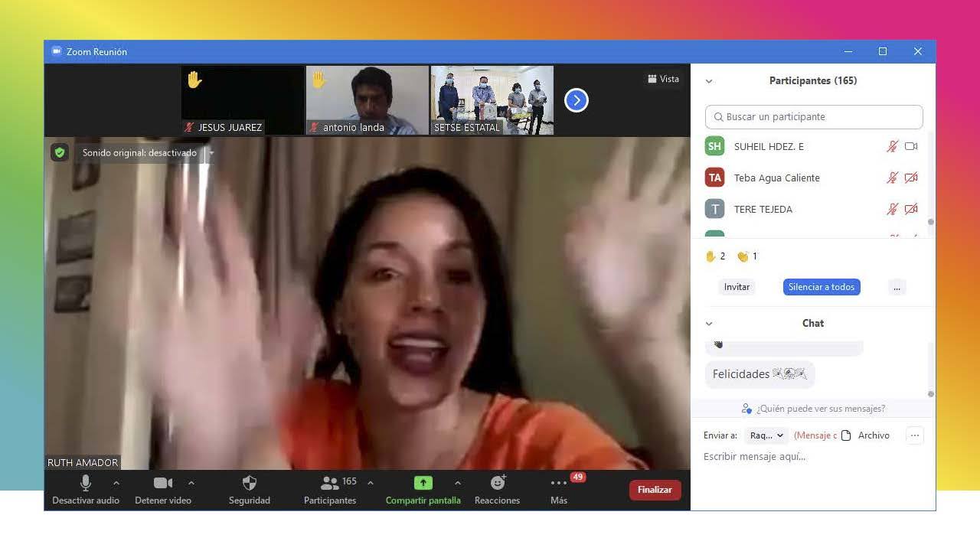
Task: Click the muted mic icon on antonio landa thumbnail
Action: tap(314, 127)
